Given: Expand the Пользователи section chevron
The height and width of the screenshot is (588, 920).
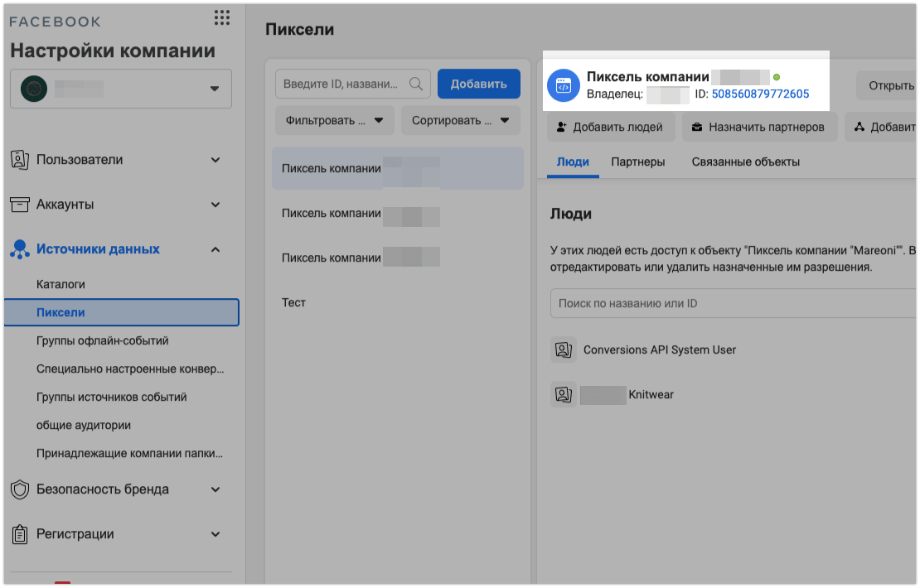Looking at the screenshot, I should point(215,160).
